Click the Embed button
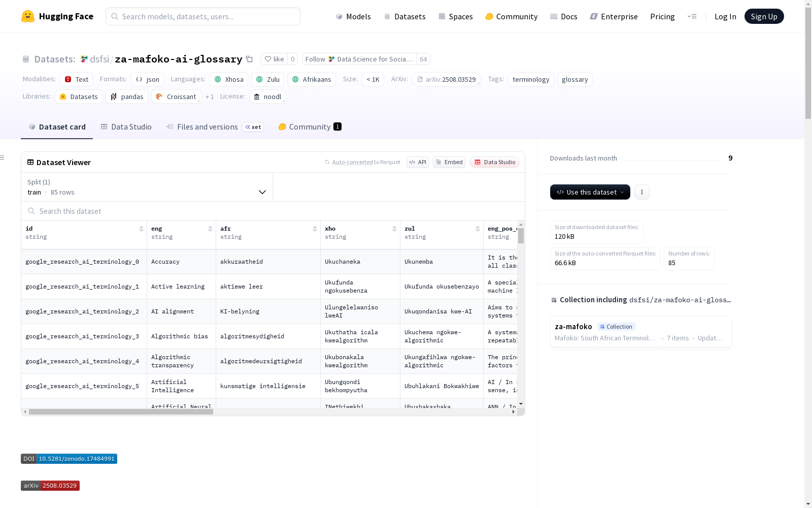The height and width of the screenshot is (508, 812). 449,162
